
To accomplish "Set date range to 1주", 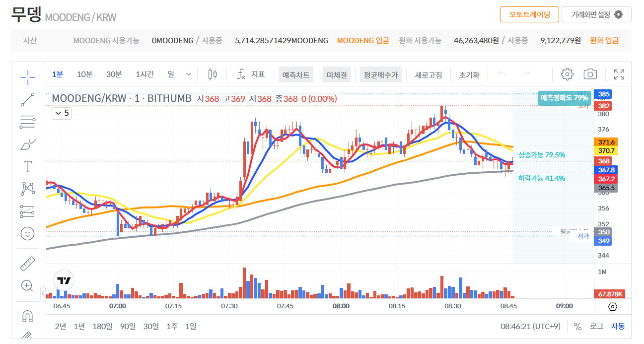I will [172, 326].
